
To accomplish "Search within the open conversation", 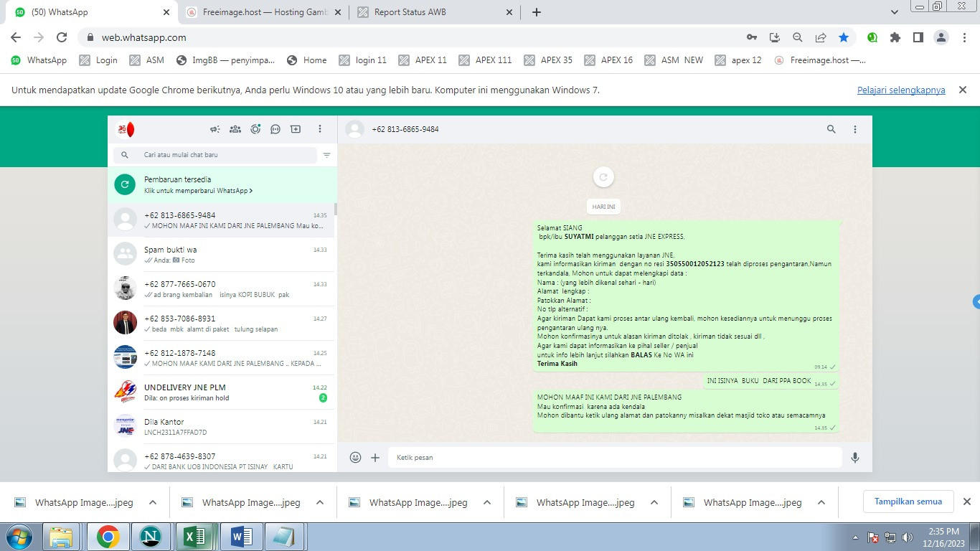I will click(831, 129).
